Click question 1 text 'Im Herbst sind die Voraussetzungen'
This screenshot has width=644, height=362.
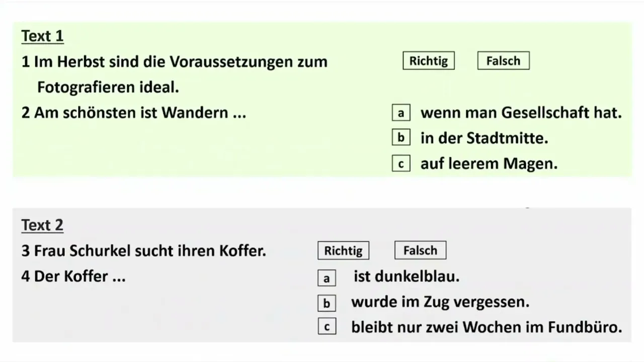[x=175, y=62]
